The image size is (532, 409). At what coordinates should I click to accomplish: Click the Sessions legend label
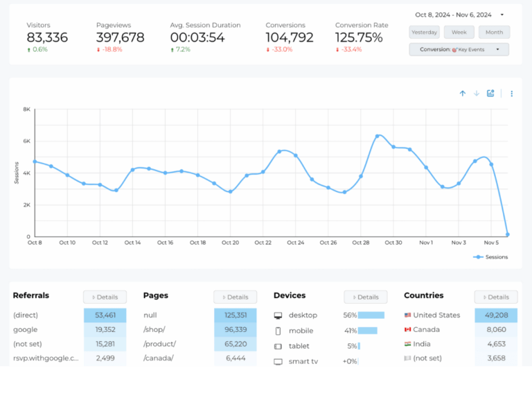tap(497, 257)
